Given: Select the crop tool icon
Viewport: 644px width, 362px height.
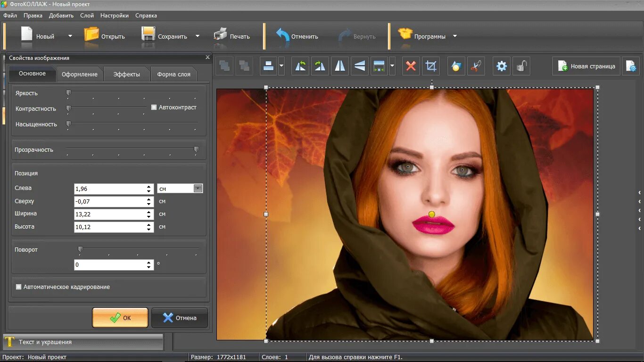Looking at the screenshot, I should [x=430, y=66].
